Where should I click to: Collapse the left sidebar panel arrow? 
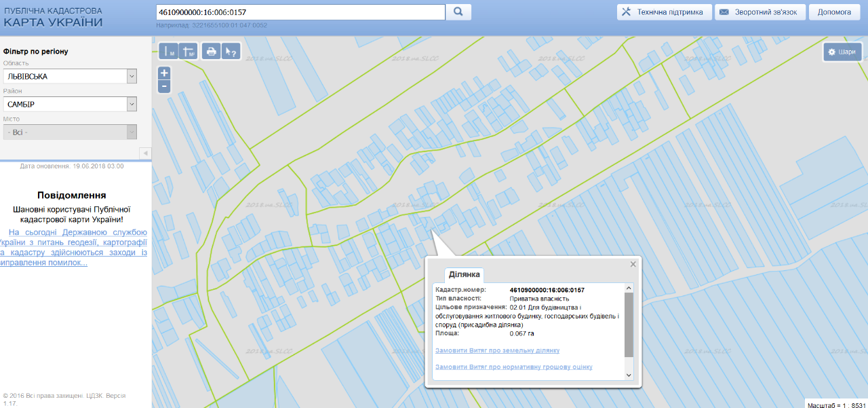tap(144, 153)
